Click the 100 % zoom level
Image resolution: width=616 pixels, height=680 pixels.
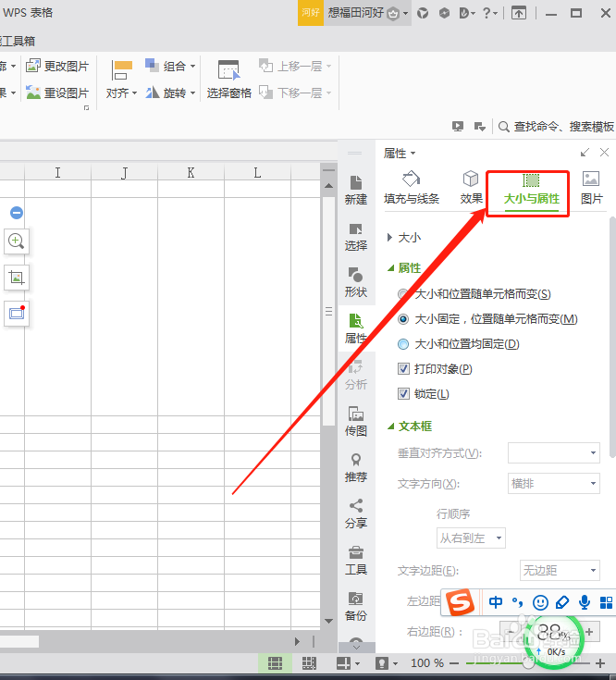[427, 663]
